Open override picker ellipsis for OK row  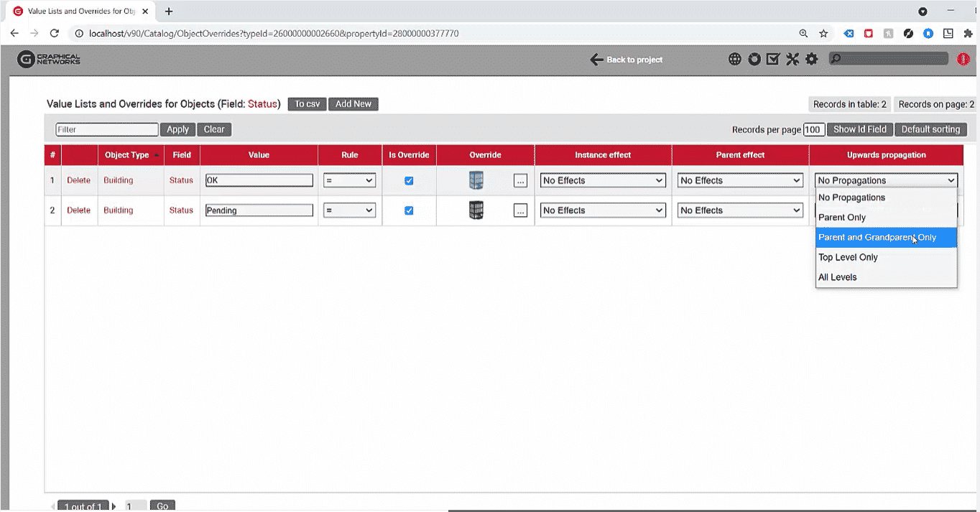tap(521, 181)
